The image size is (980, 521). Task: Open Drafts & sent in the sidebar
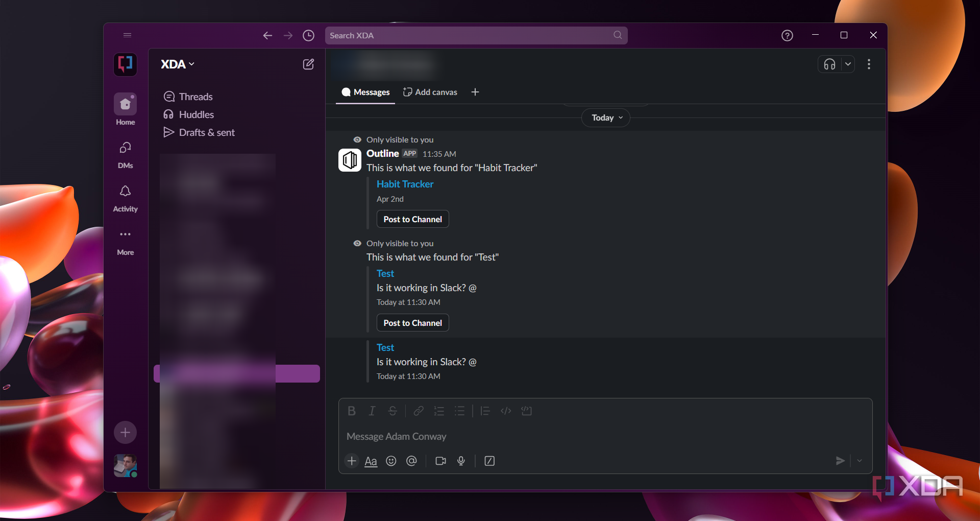[x=199, y=132]
